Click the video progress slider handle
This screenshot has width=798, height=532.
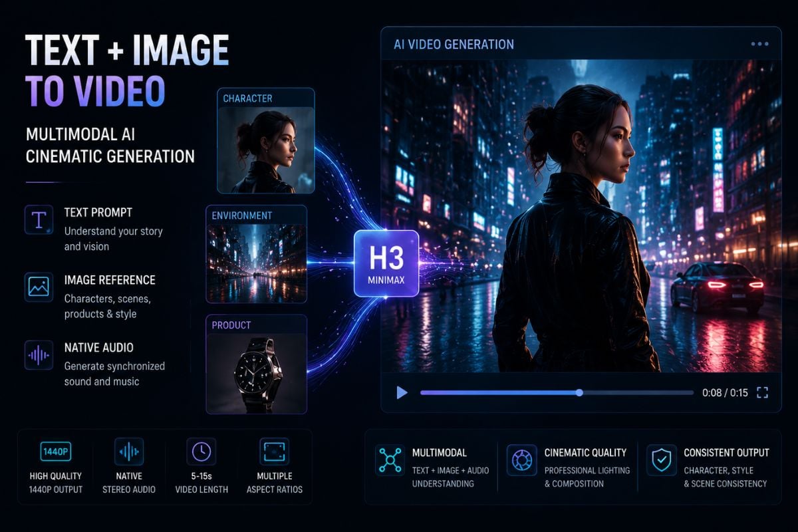579,392
